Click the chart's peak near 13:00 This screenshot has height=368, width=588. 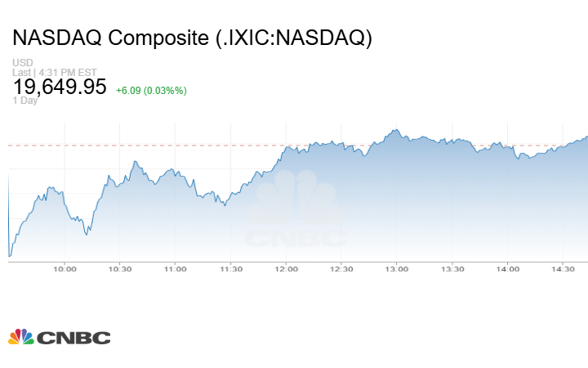pyautogui.click(x=395, y=130)
